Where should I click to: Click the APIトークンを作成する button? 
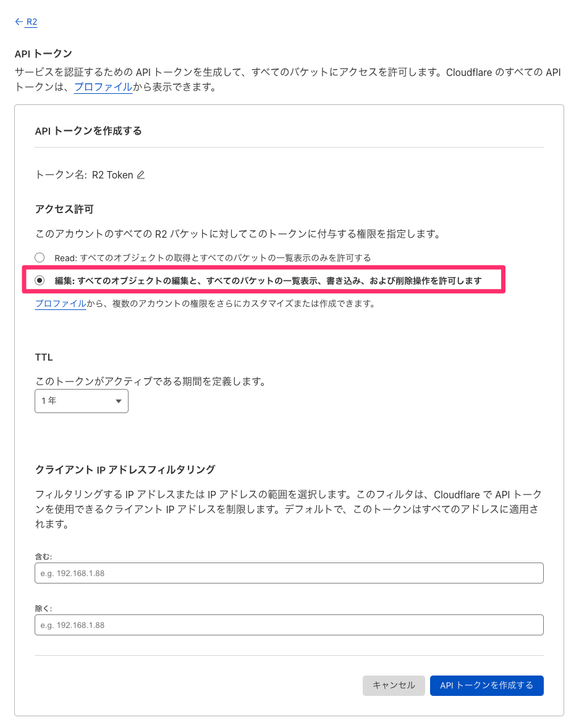pyautogui.click(x=486, y=685)
